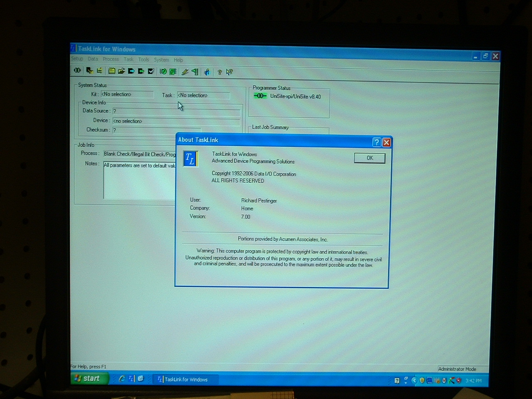Viewport: 532px width, 399px height.
Task: Click the TaskLink quick launch icon
Action: [131, 379]
